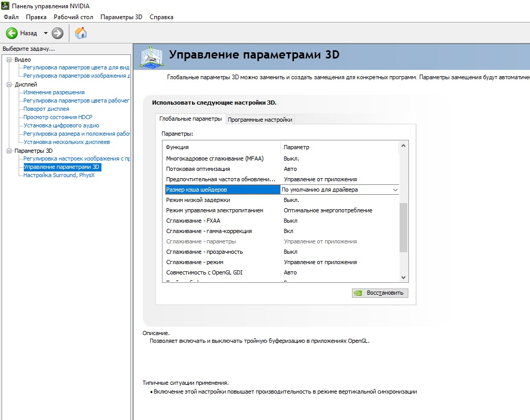Viewport: 530px width, 420px height.
Task: Collapse the Дисплей tree section
Action: coord(9,84)
